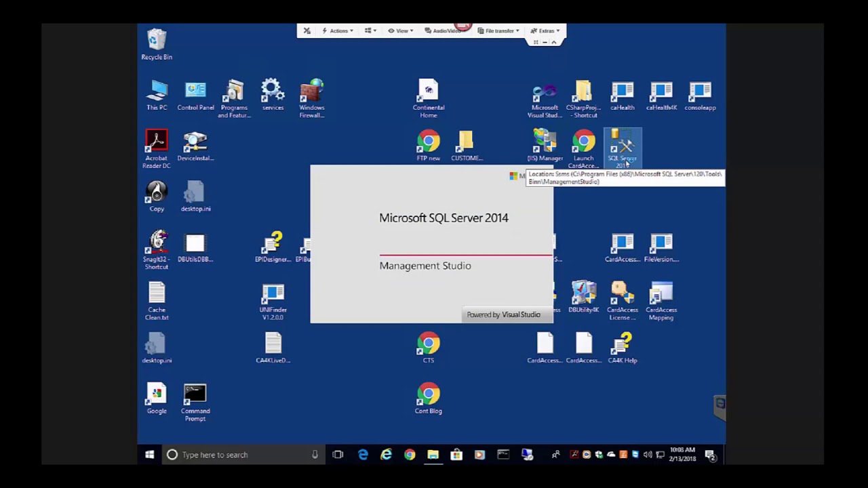The width and height of the screenshot is (868, 488).
Task: Open the CUSTOME... folder icon
Action: [x=467, y=146]
